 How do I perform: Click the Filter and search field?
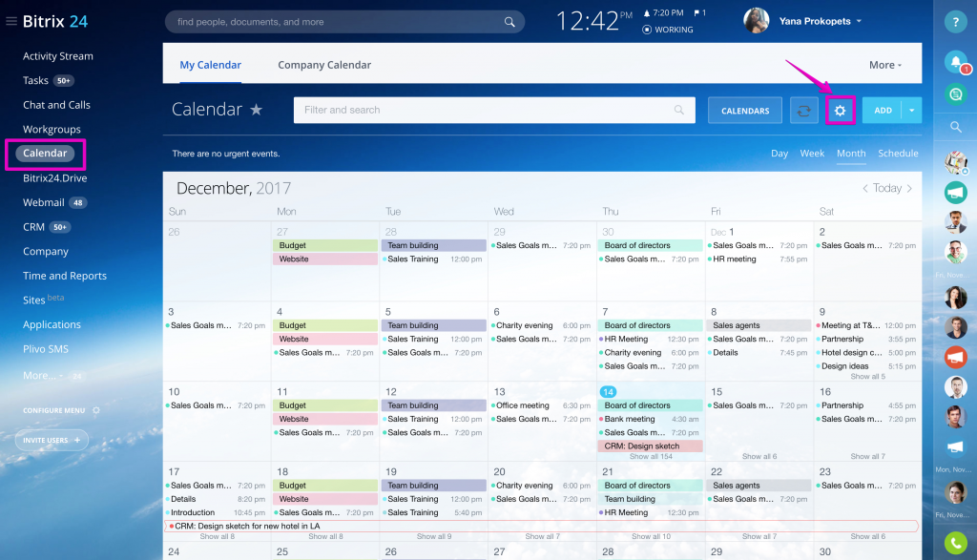(x=494, y=110)
